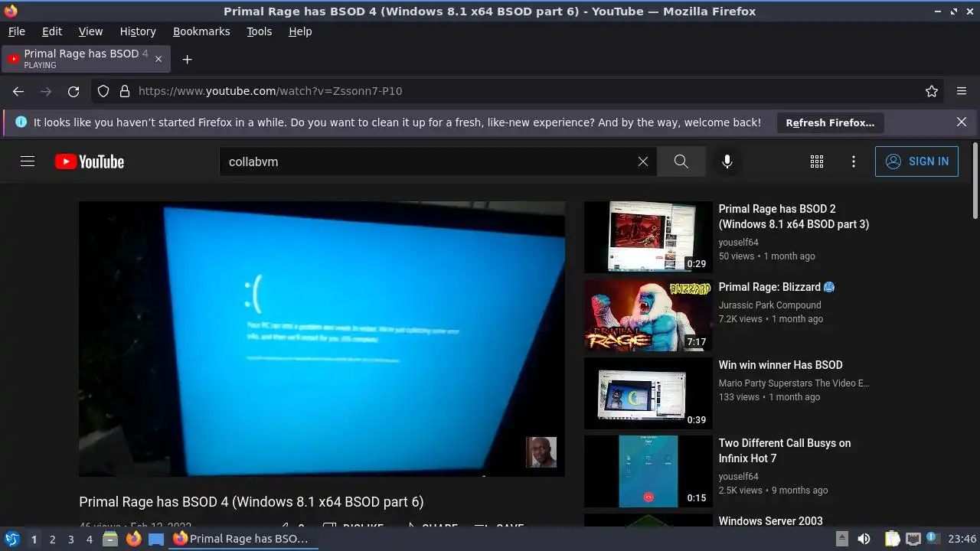The image size is (980, 551).
Task: Open the File menu
Action: click(16, 31)
